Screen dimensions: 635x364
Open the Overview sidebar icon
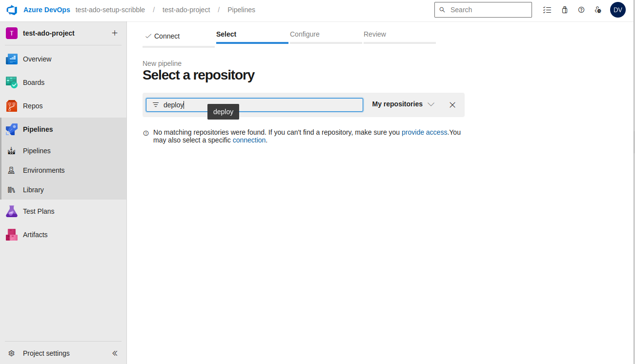[x=12, y=59]
